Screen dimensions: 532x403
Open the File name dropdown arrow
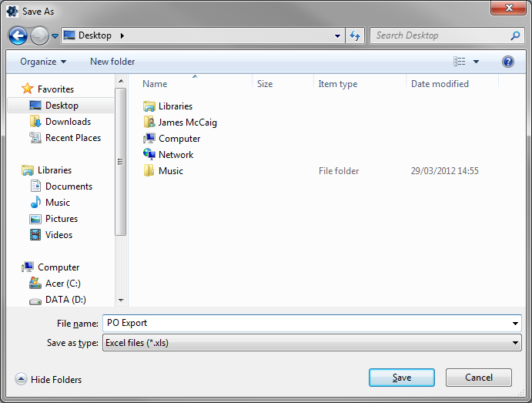tap(515, 323)
